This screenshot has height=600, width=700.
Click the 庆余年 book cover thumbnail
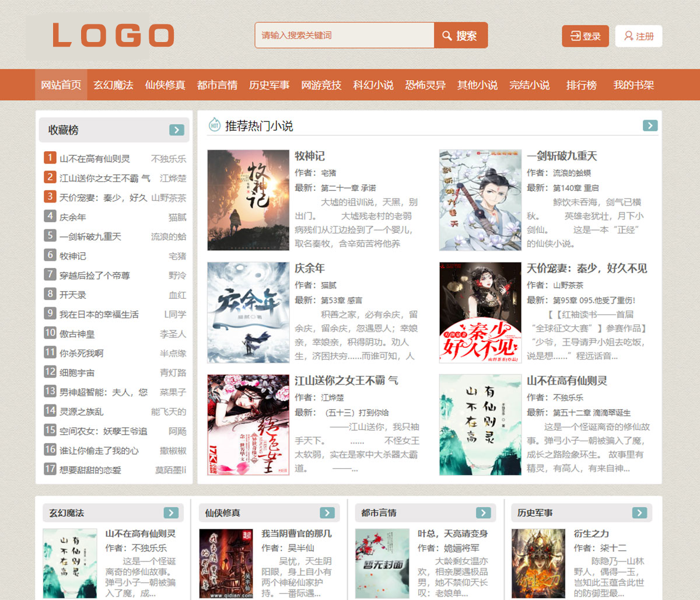coord(247,313)
